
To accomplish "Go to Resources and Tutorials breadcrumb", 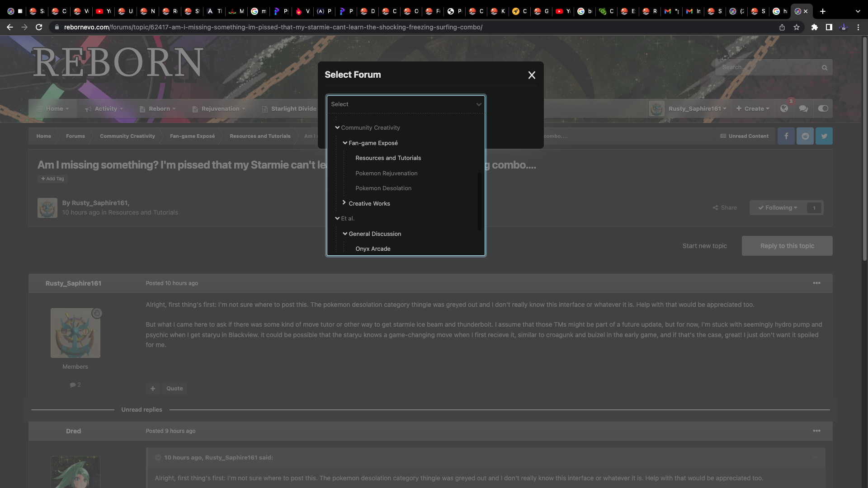I will coord(260,136).
